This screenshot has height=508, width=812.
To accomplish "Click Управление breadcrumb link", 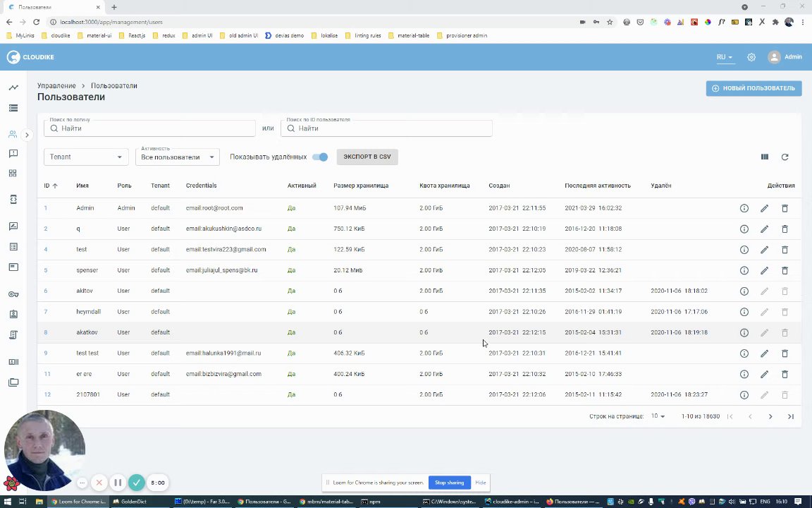I will (x=56, y=85).
